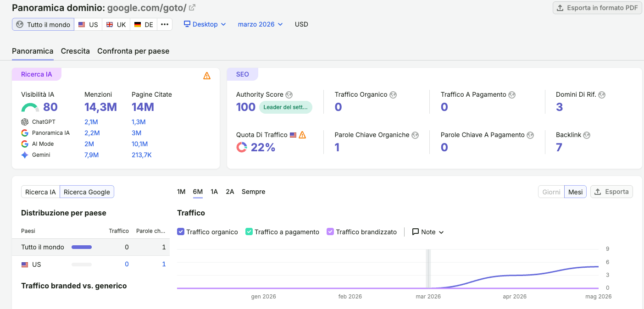Select the 2A time range
This screenshot has height=309, width=644.
point(230,192)
